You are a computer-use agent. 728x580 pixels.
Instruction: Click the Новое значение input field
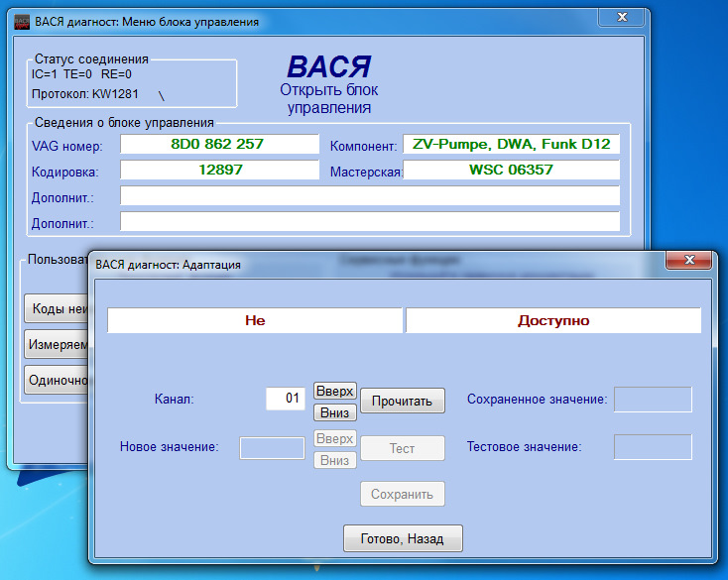click(x=272, y=448)
